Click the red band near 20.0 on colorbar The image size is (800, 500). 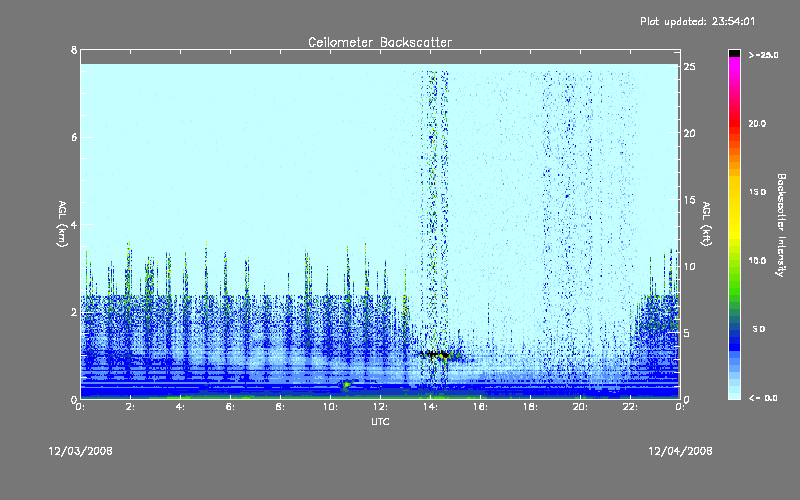pos(734,122)
